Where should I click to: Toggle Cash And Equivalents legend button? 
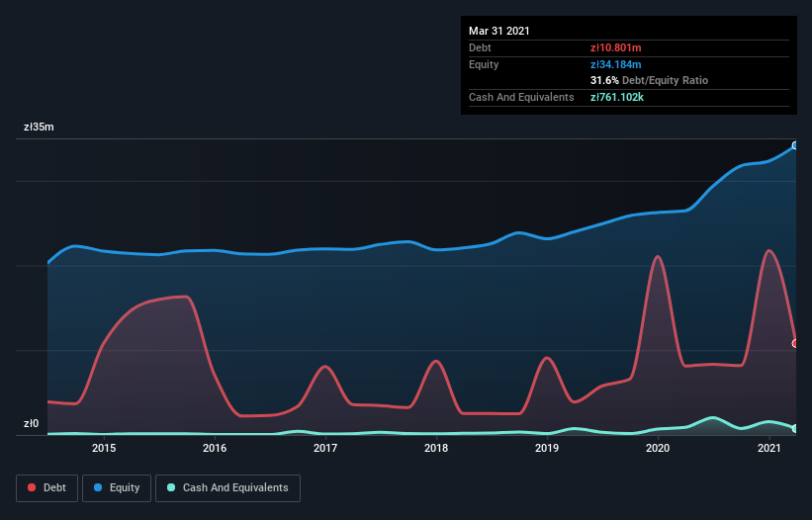(x=227, y=488)
